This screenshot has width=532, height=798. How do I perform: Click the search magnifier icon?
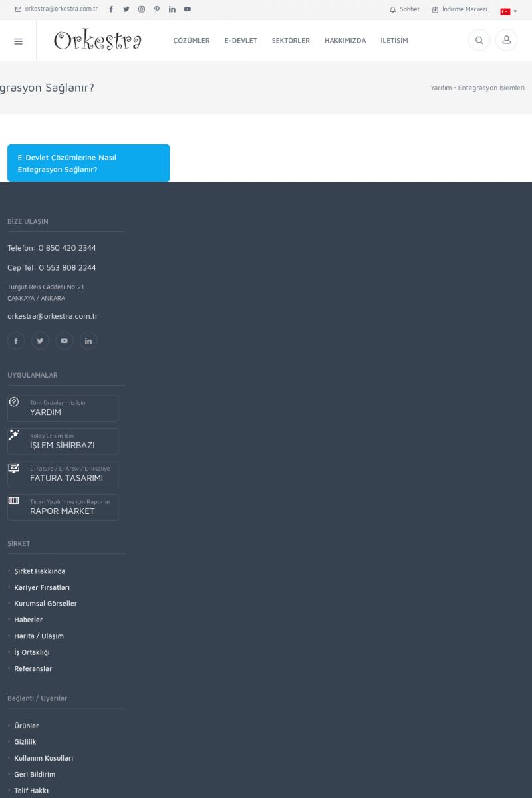coord(479,41)
